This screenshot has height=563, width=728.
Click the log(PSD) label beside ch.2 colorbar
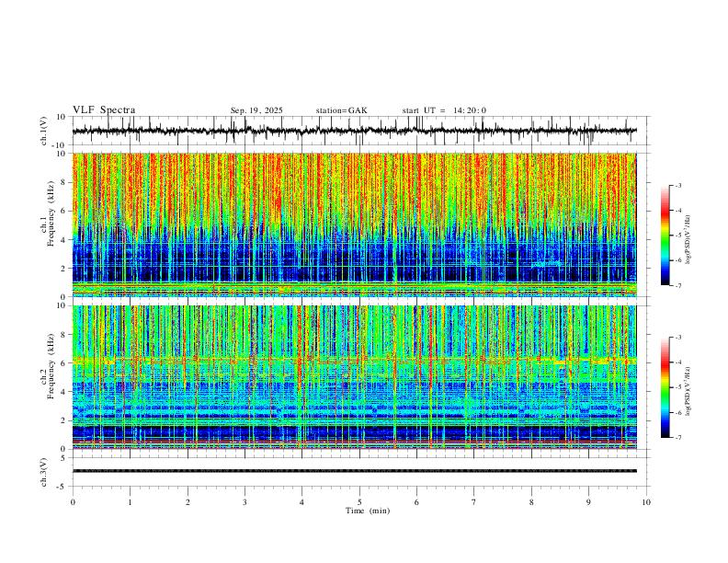688,392
